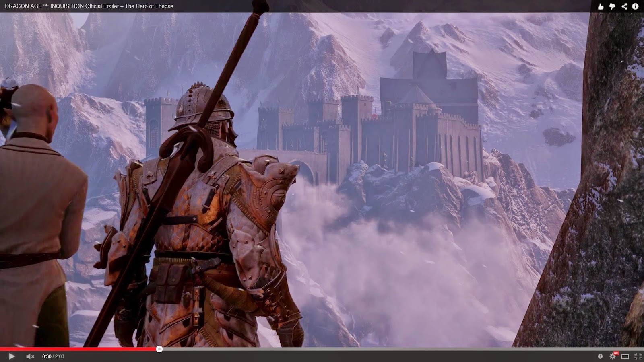Dislike the video with the thumbs-down icon
This screenshot has height=362, width=644.
coord(612,6)
